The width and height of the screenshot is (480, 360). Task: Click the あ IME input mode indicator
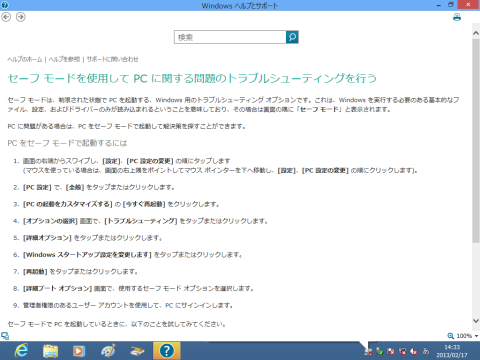[x=426, y=351]
